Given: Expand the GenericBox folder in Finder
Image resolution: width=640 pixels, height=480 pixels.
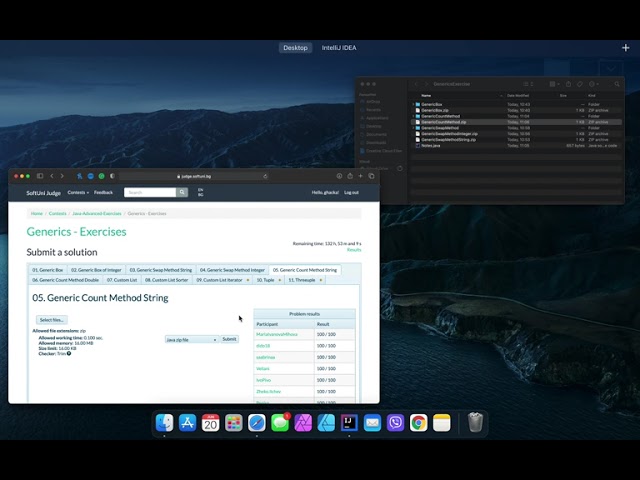Looking at the screenshot, I should coord(413,104).
